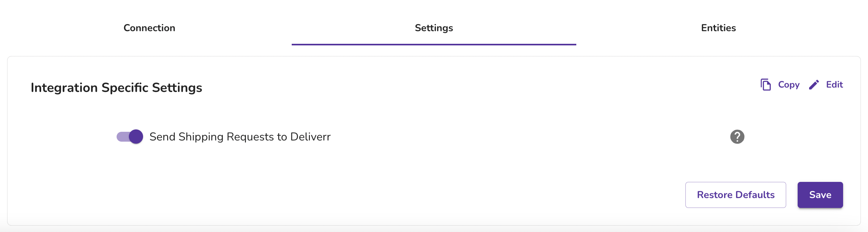
Task: Click the Edit text label
Action: point(834,85)
